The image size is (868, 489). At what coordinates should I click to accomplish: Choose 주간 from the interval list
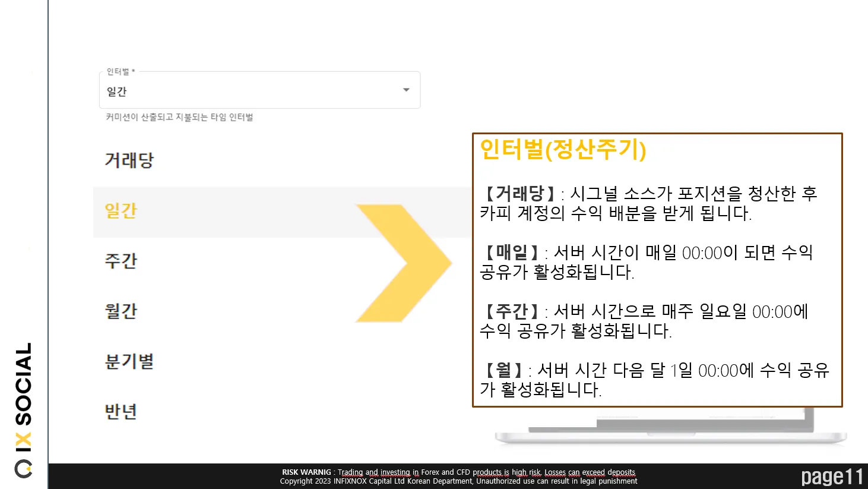[x=121, y=261]
